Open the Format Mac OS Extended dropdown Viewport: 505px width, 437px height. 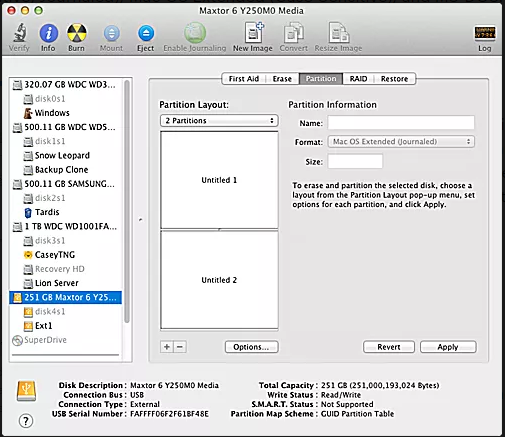click(x=401, y=142)
